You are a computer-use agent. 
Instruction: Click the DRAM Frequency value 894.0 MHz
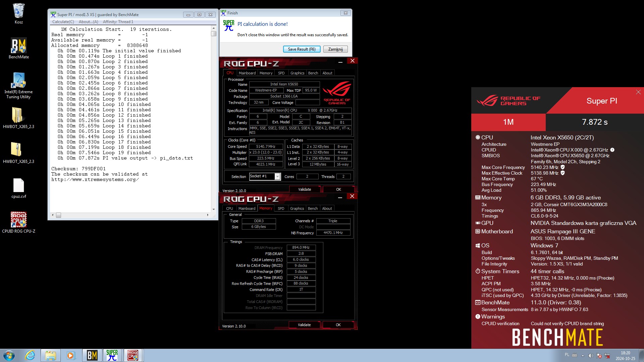tap(301, 247)
